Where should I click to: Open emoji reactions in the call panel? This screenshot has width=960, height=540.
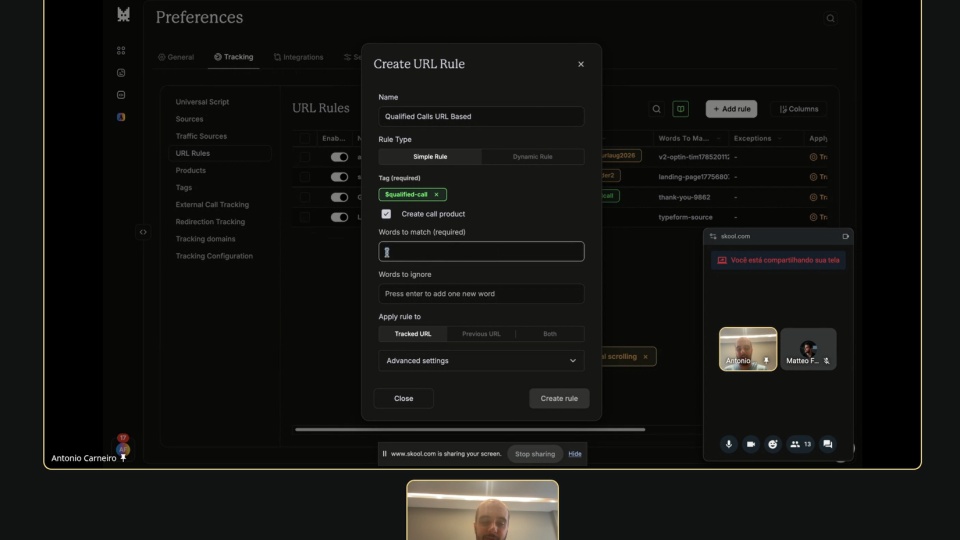point(773,444)
